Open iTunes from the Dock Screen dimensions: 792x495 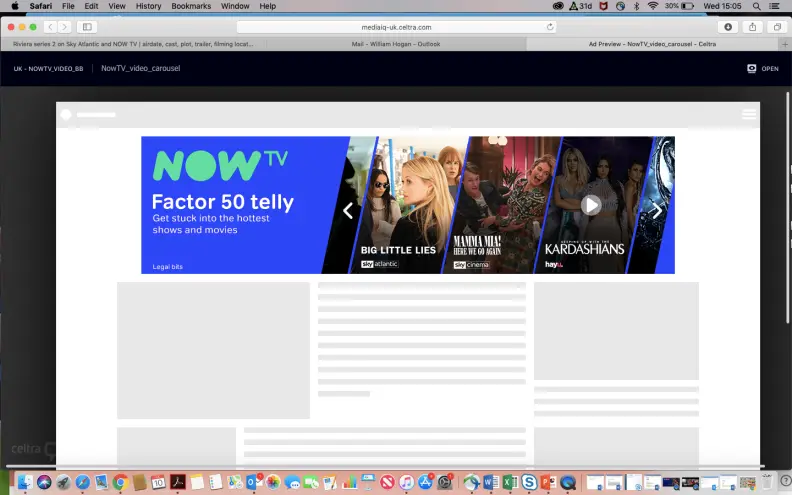pos(407,482)
